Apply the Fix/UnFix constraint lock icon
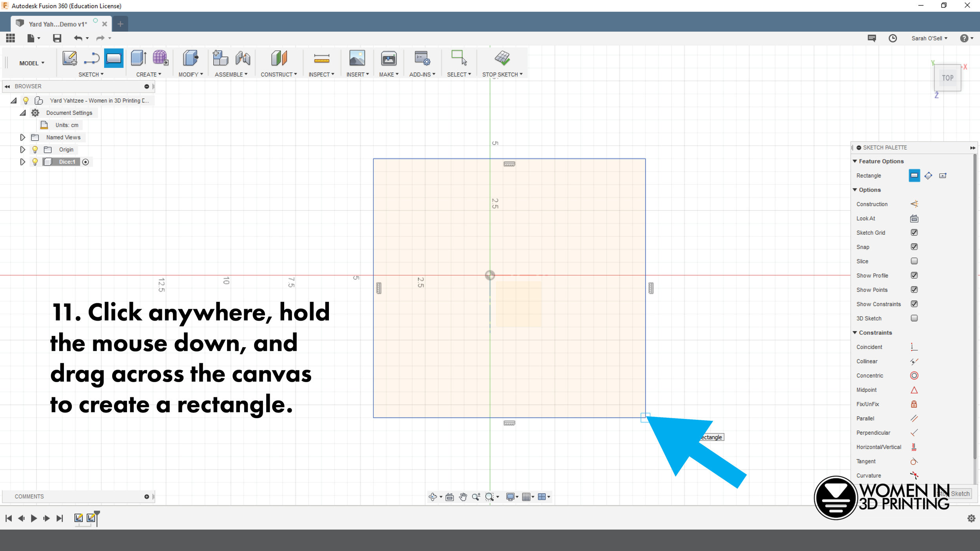Screen dimensions: 980x551 coord(914,404)
